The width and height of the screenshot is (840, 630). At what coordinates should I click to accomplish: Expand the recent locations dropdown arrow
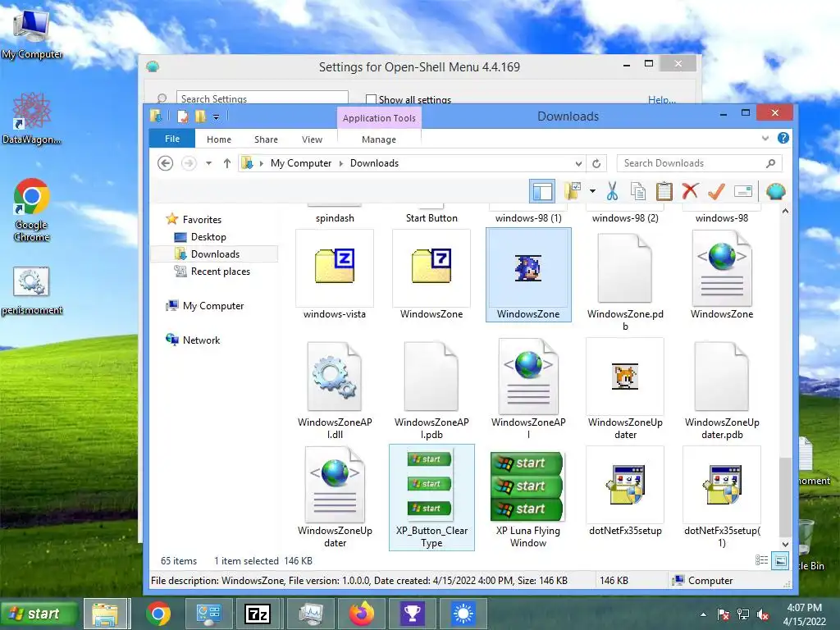[x=208, y=163]
